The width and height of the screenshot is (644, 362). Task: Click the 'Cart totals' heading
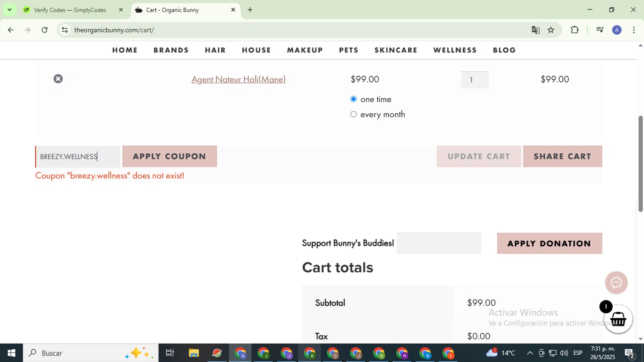(337, 268)
